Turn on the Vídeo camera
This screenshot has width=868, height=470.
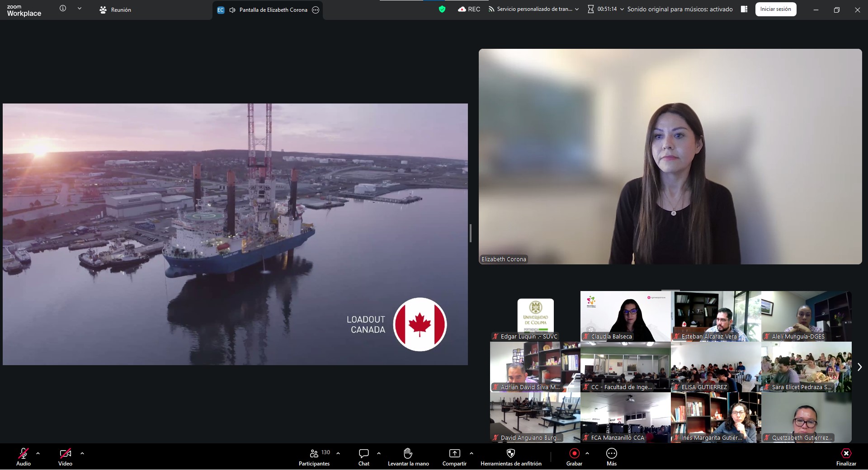coord(65,453)
